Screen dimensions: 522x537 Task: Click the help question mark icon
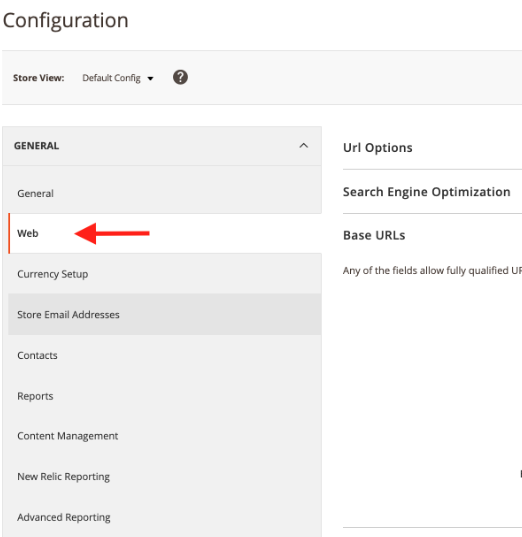(180, 77)
